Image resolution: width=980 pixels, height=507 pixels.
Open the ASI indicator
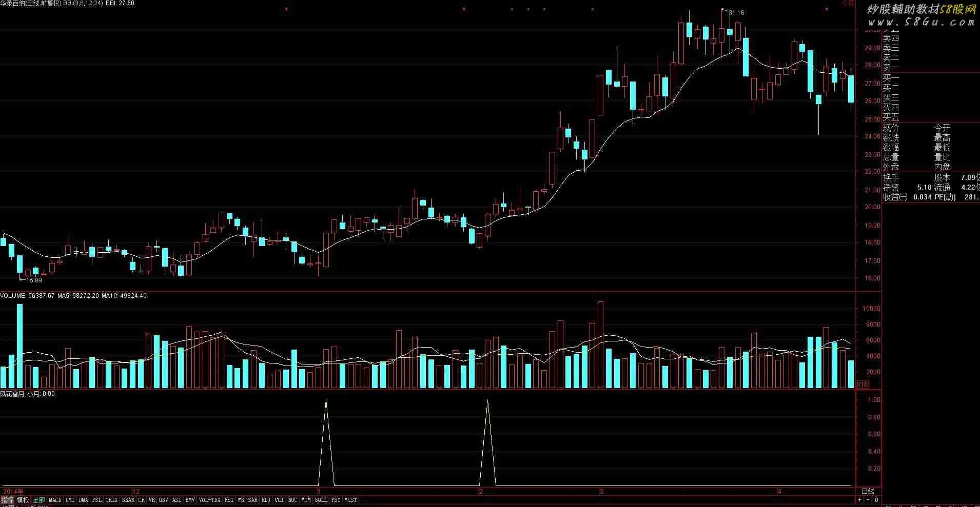tap(177, 500)
